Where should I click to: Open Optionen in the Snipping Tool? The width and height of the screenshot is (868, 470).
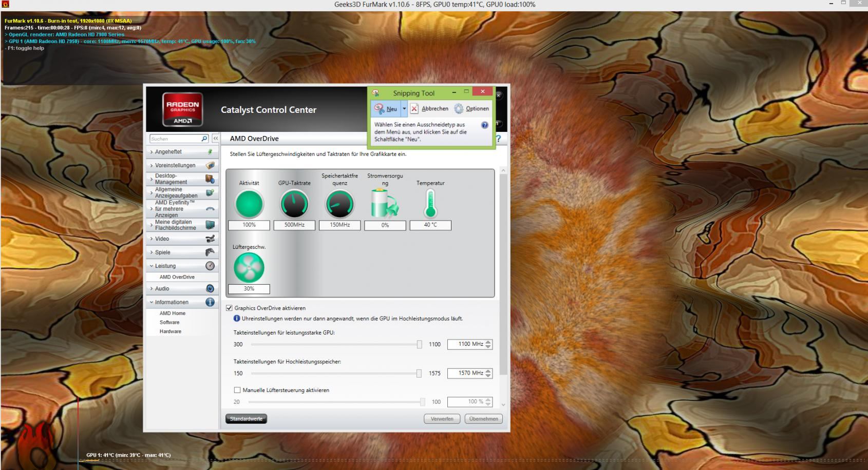tap(471, 109)
